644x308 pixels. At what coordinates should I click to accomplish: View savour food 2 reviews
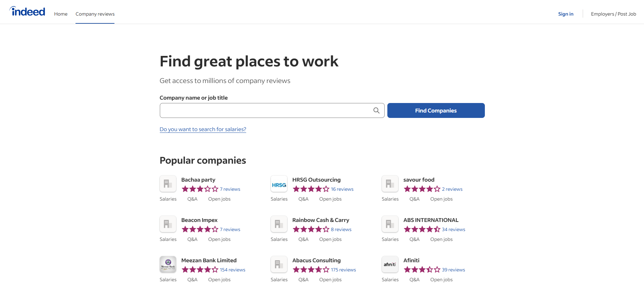[x=452, y=189]
